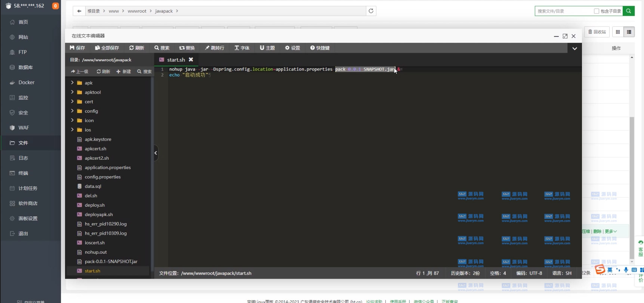Open the editor toolbar 搜索 search tool
This screenshot has height=303, width=644.
[162, 48]
